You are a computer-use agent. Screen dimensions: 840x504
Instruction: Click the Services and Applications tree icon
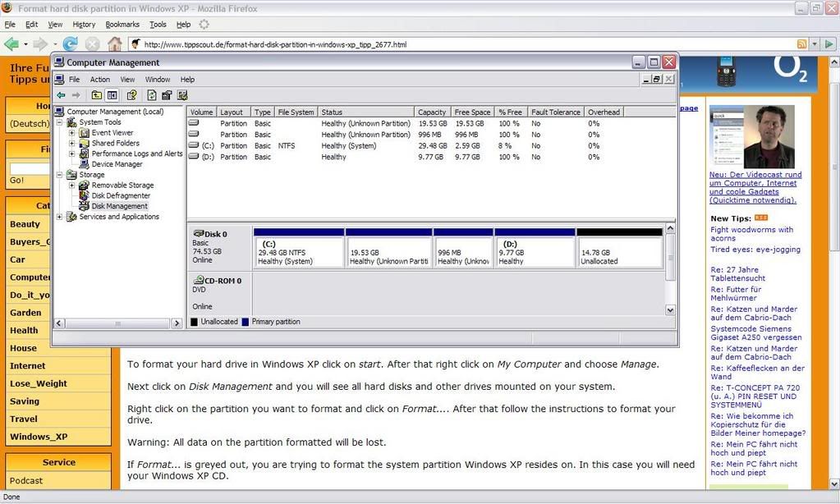point(71,217)
